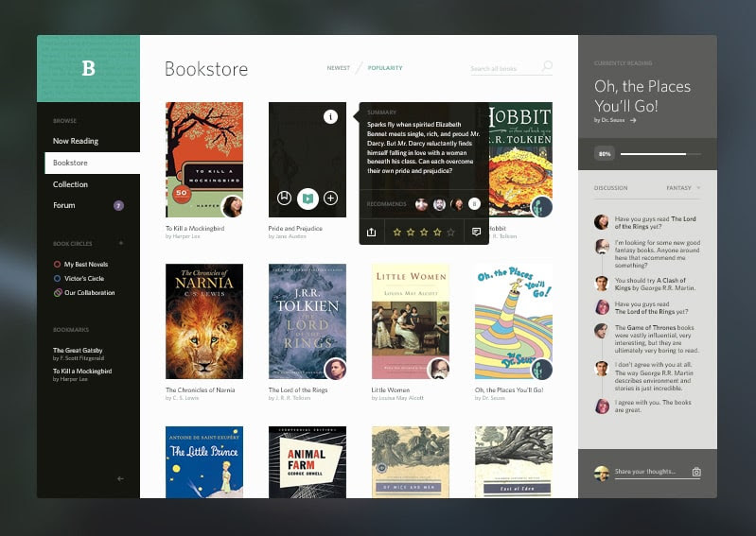Select Bookstore in sidebar
Viewport: 756px width, 536px height.
pyautogui.click(x=92, y=163)
